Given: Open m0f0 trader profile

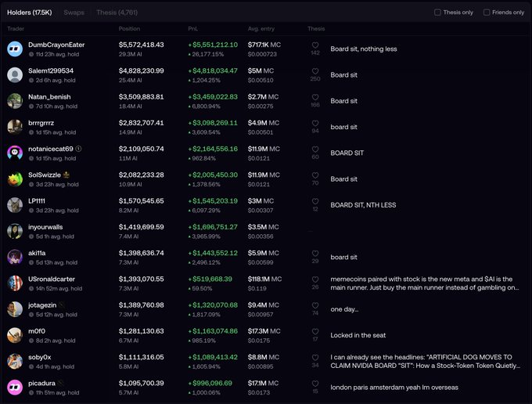Looking at the screenshot, I should [37, 331].
